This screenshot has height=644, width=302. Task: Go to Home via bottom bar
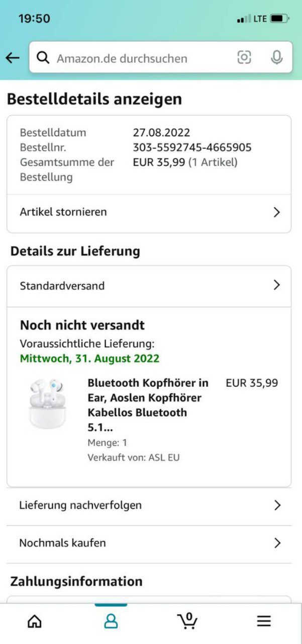[34, 621]
